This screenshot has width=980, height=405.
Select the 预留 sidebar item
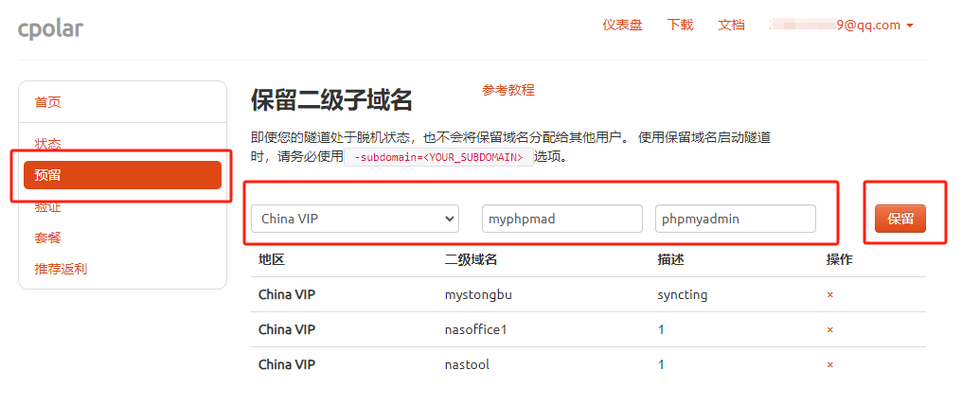[123, 175]
